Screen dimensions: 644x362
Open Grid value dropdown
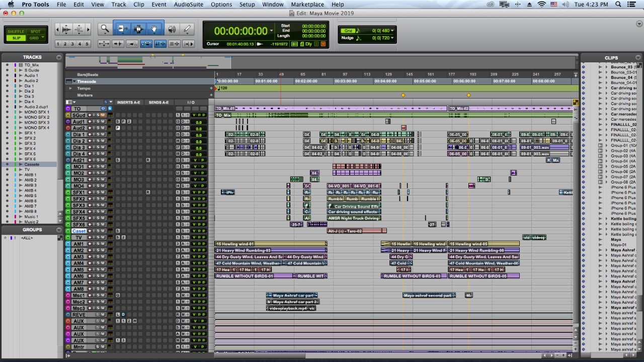click(392, 31)
